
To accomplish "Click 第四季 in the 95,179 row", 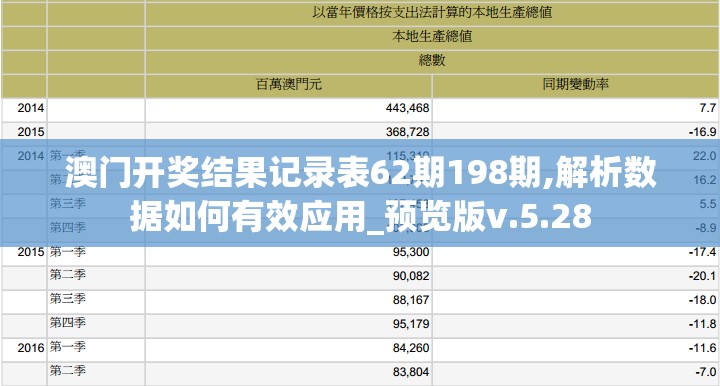I will click(x=68, y=323).
